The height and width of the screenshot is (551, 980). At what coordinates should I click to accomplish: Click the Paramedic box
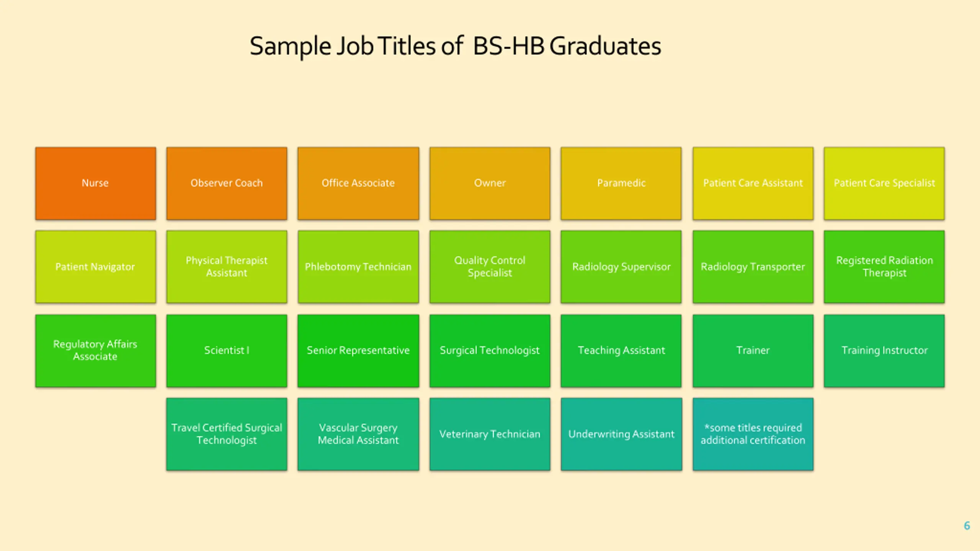click(x=621, y=183)
